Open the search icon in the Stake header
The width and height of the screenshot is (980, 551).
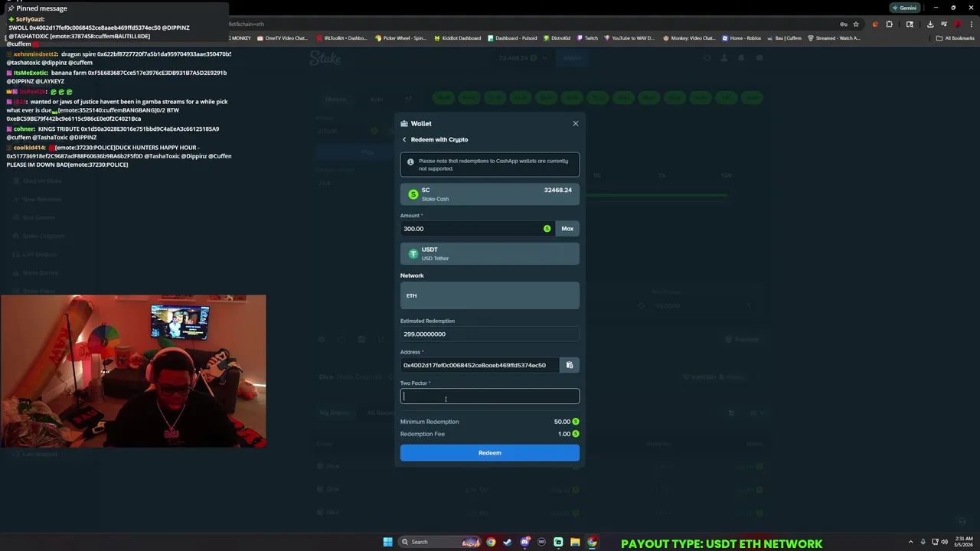pyautogui.click(x=707, y=58)
